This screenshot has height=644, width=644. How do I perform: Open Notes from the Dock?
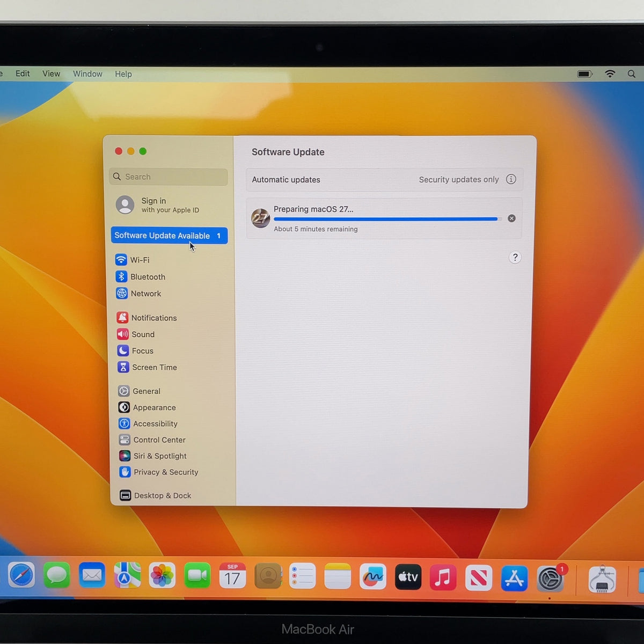click(x=338, y=577)
